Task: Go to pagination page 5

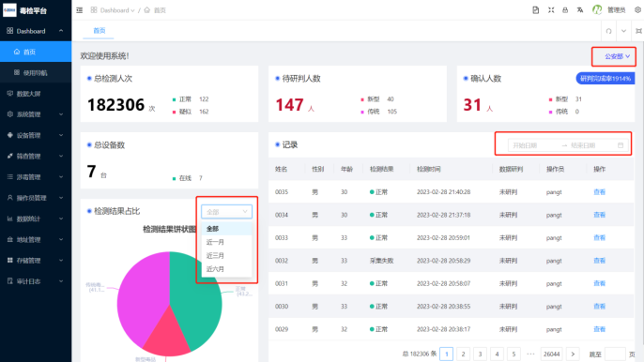Action: [x=514, y=354]
